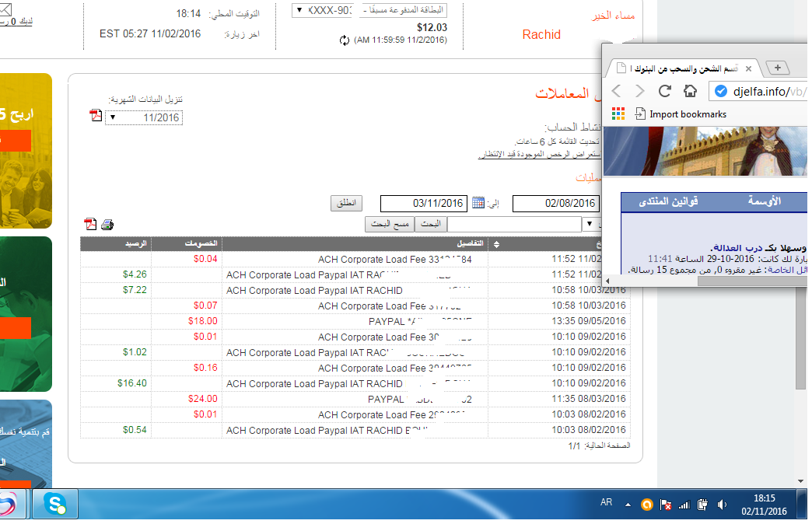This screenshot has width=812, height=524.
Task: Click the Rachid account name
Action: pos(541,35)
